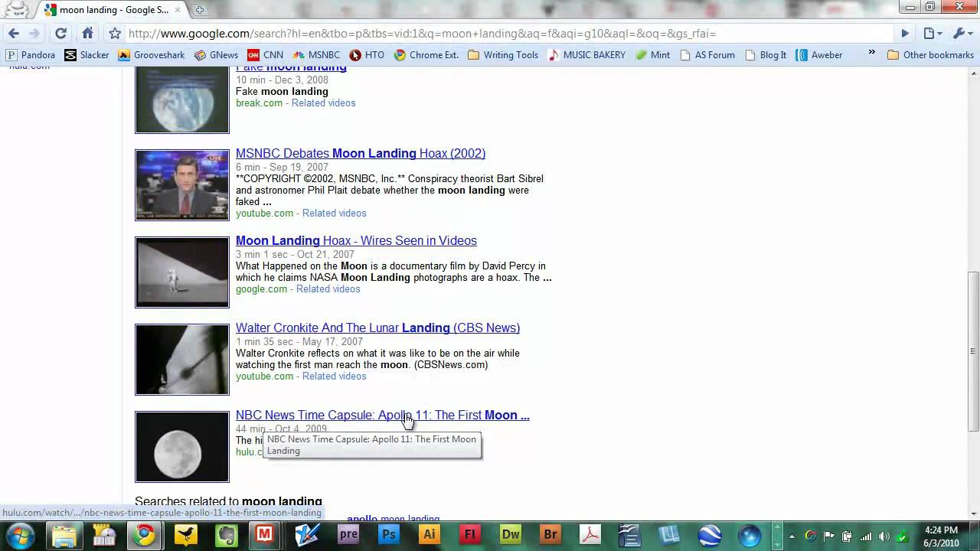Open Google Earth from the taskbar
Screen dimensions: 980x551
pyautogui.click(x=710, y=535)
